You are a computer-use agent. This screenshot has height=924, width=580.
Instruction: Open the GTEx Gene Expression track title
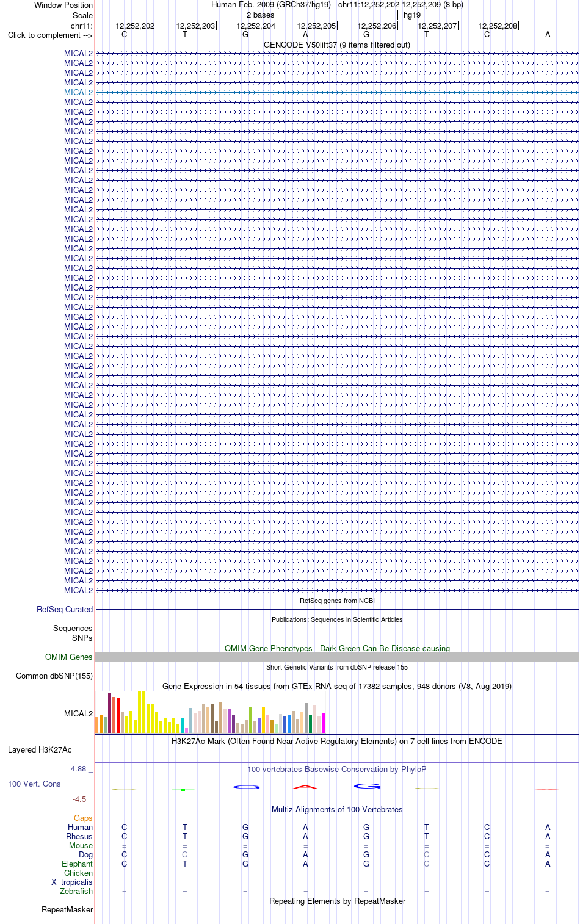337,686
